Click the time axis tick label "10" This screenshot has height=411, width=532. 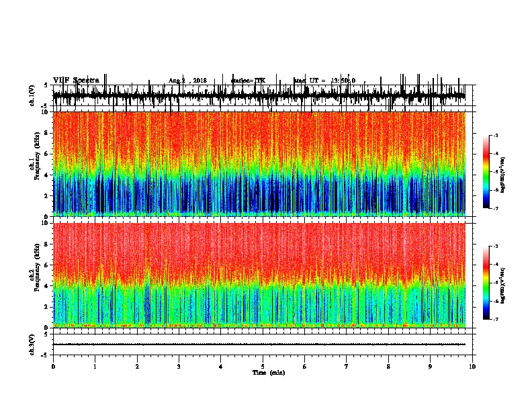[472, 367]
